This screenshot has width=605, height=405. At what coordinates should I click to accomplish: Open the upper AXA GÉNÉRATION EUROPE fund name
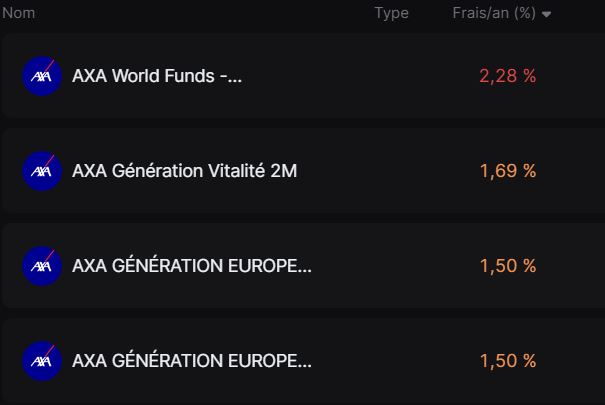(x=192, y=266)
